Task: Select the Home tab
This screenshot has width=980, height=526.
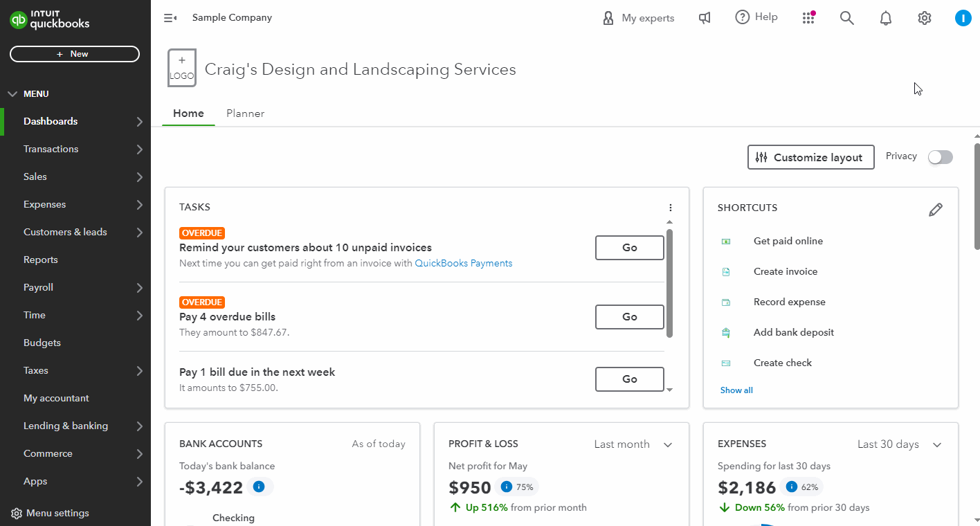Action: [x=188, y=114]
